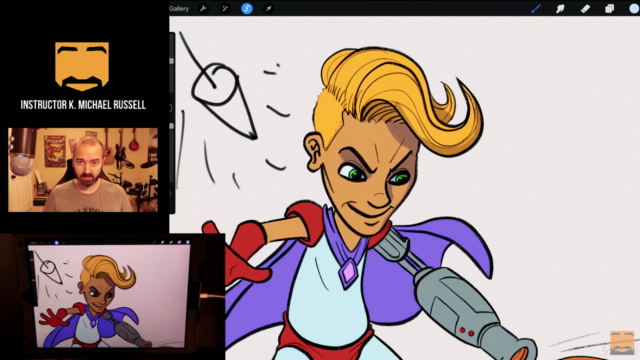Click 'INSTRUCTOR K. MICHAEL RUSSELL' text
The height and width of the screenshot is (360, 640).
83,105
